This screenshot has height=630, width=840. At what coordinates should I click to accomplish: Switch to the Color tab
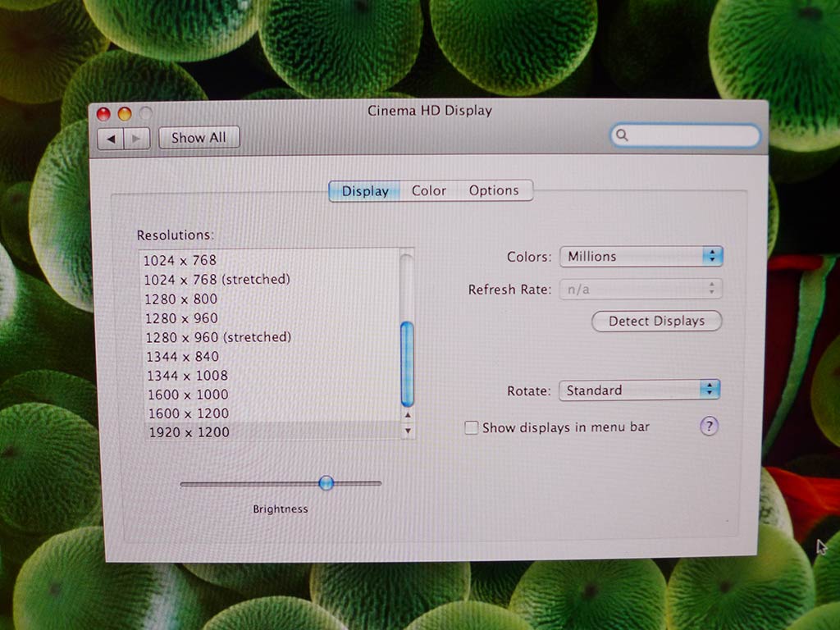429,190
